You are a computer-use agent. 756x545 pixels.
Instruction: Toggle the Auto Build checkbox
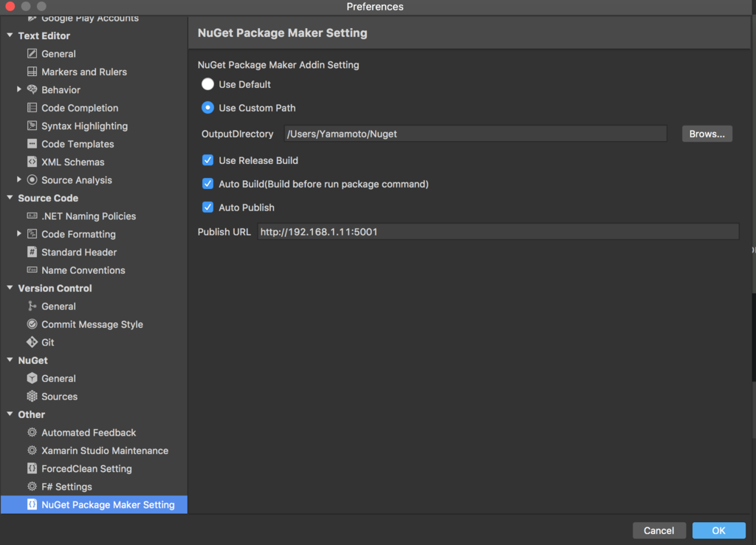point(208,184)
